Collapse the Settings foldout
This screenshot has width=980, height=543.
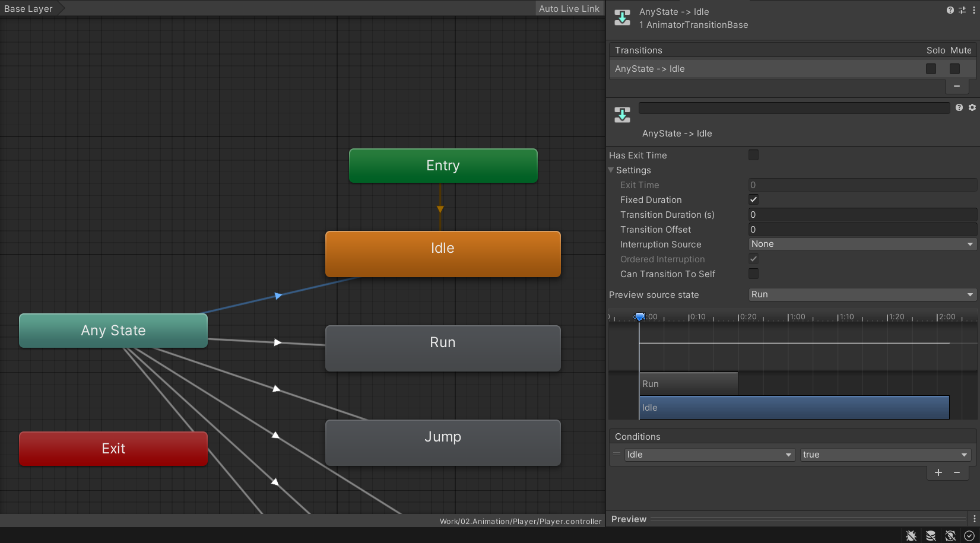611,170
